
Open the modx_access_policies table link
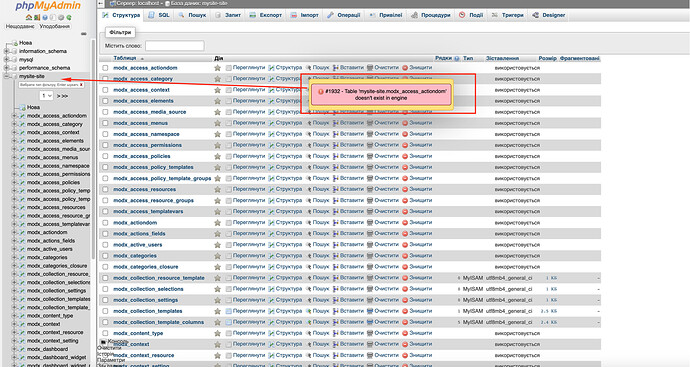click(142, 156)
